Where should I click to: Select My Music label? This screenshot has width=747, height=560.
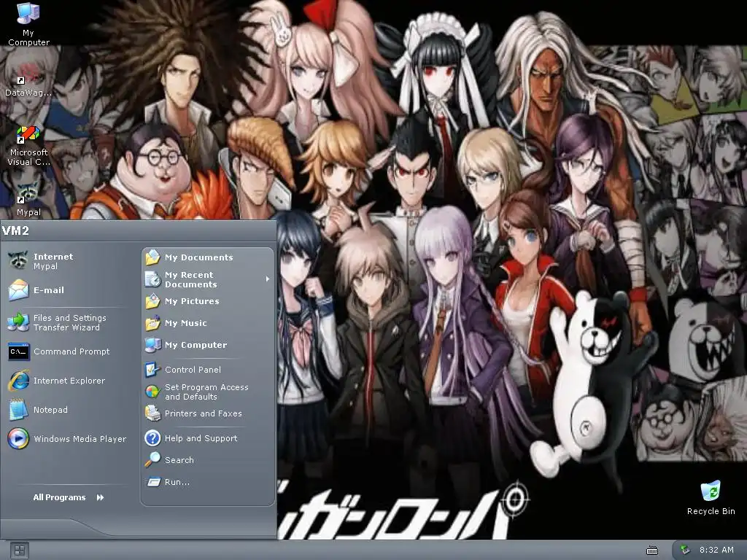pyautogui.click(x=186, y=323)
